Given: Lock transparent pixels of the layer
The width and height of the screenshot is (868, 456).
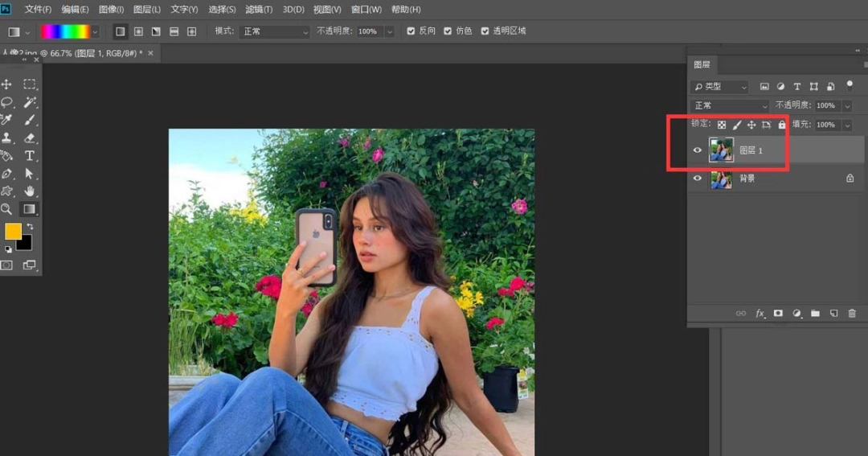Looking at the screenshot, I should click(x=722, y=125).
